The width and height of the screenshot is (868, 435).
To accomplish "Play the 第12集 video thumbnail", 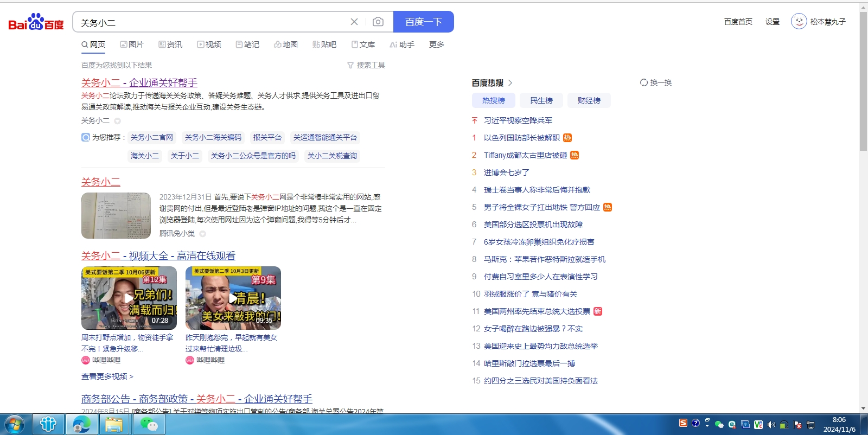I will [129, 298].
